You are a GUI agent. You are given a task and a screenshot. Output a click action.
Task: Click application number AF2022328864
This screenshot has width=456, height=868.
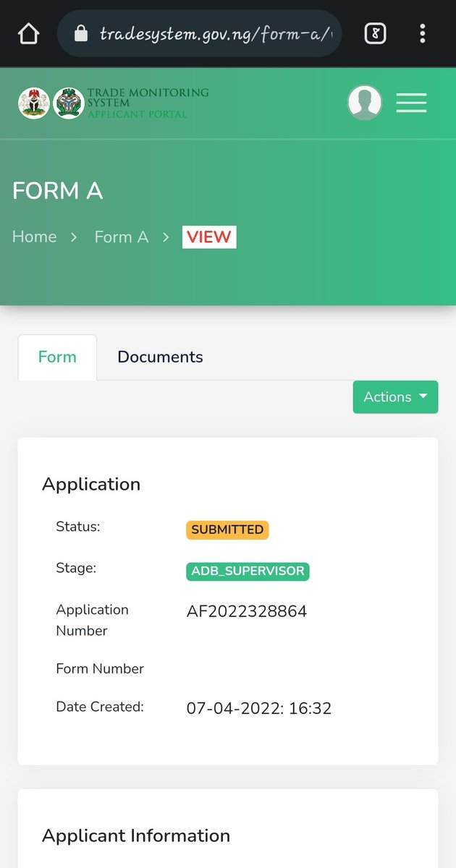[247, 612]
